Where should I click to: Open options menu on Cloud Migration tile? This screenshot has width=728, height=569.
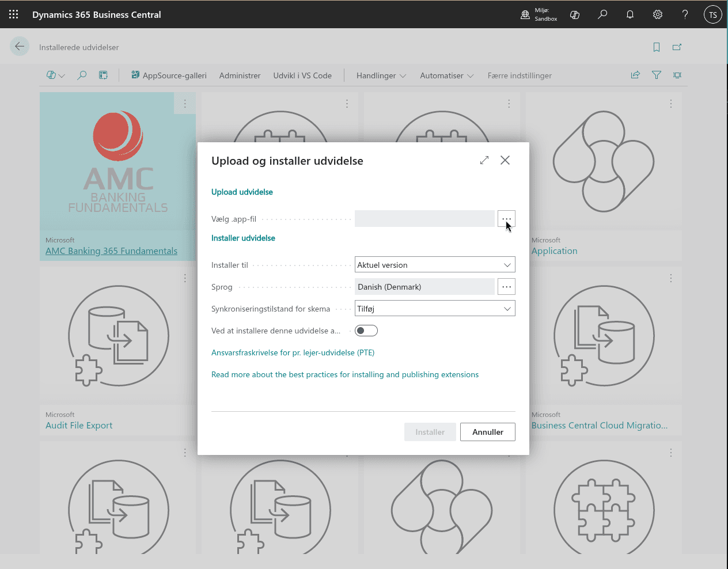[671, 278]
